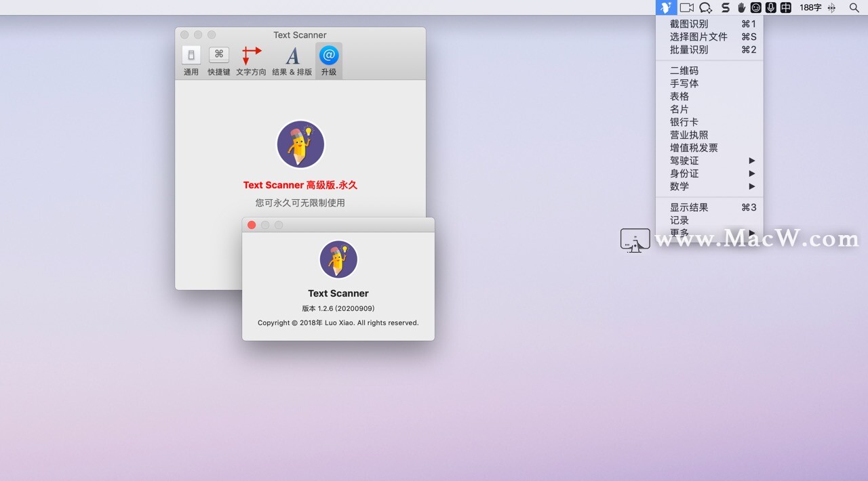Click 显示结果 in the menu
Screen dimensions: 868x481
click(x=686, y=207)
